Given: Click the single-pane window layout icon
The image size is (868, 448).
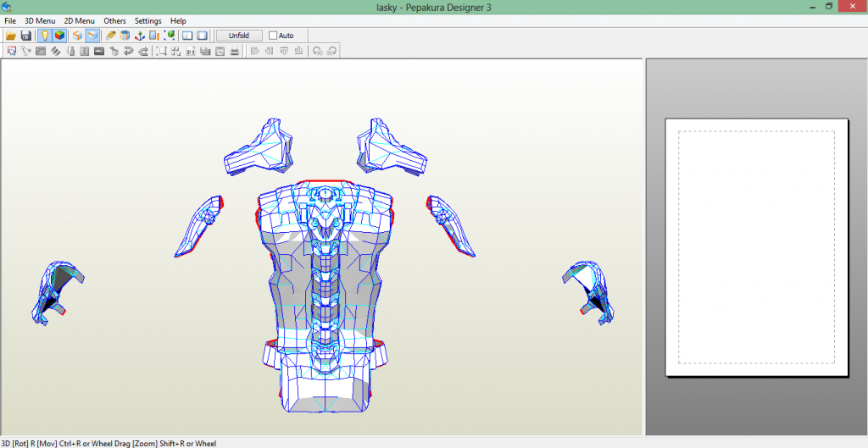Looking at the screenshot, I should pyautogui.click(x=202, y=36).
